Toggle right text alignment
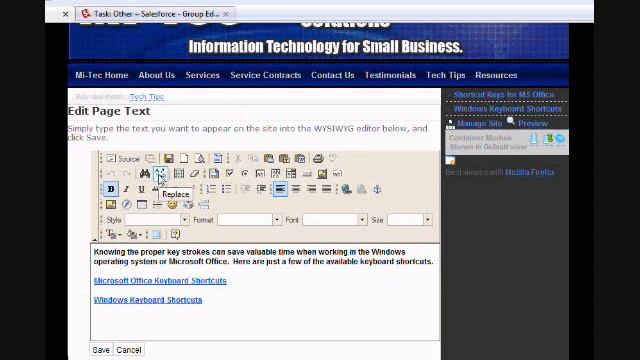The height and width of the screenshot is (360, 640). click(311, 189)
